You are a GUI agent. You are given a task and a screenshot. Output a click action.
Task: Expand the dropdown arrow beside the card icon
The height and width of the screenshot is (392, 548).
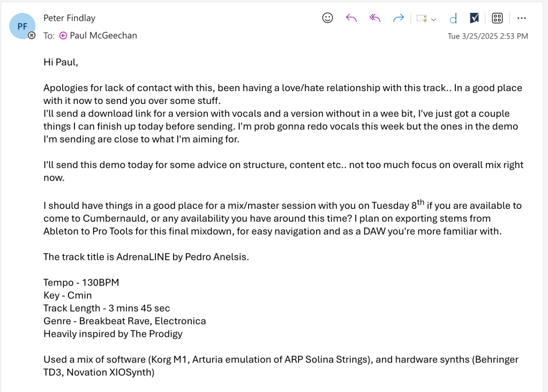(433, 19)
